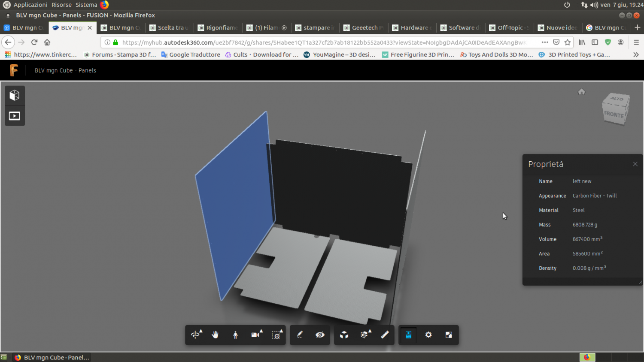
Task: Select the Orbit tool in viewer toolbar
Action: pos(196,335)
